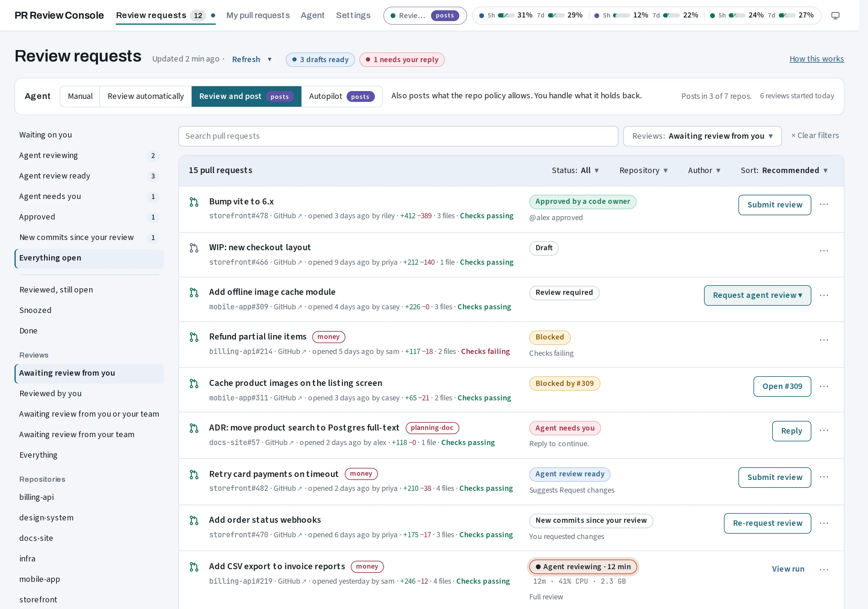Clear filters using the × Clear filters link
This screenshot has width=868, height=609.
815,135
